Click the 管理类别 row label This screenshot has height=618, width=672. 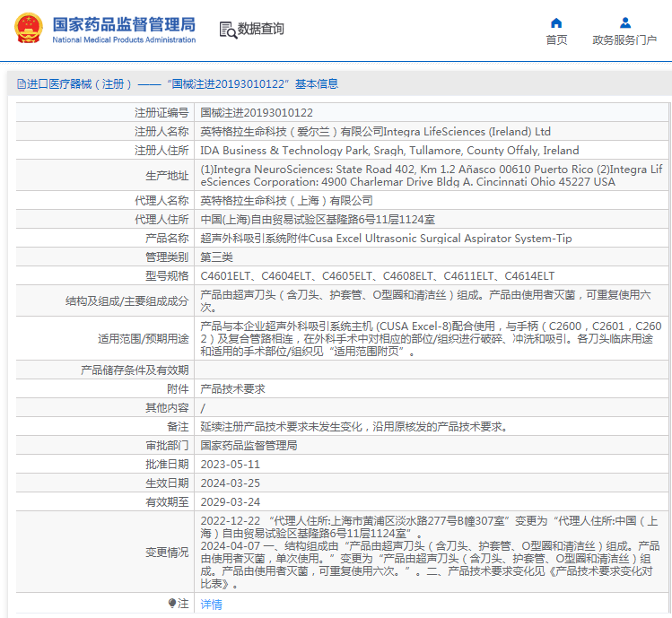coord(167,257)
